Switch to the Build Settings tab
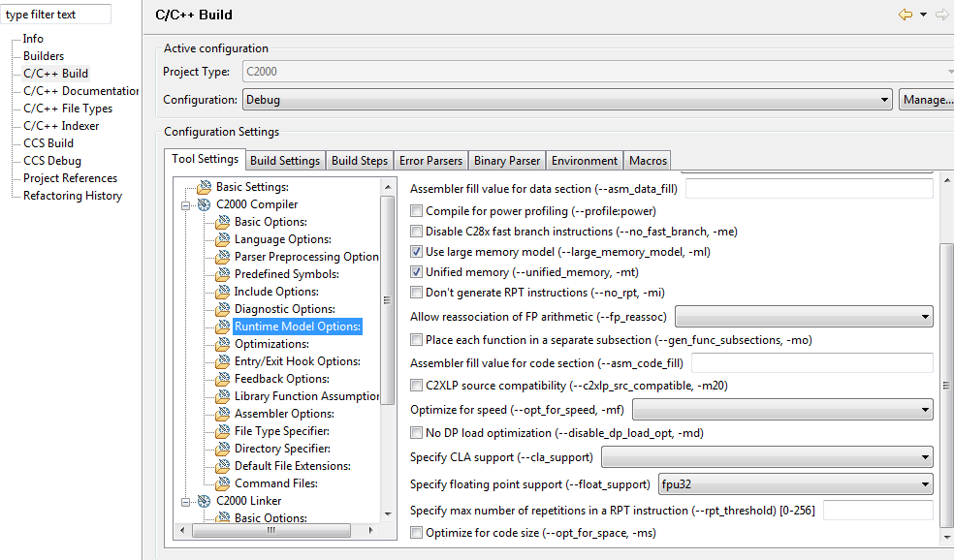The height and width of the screenshot is (560, 954). pos(285,161)
